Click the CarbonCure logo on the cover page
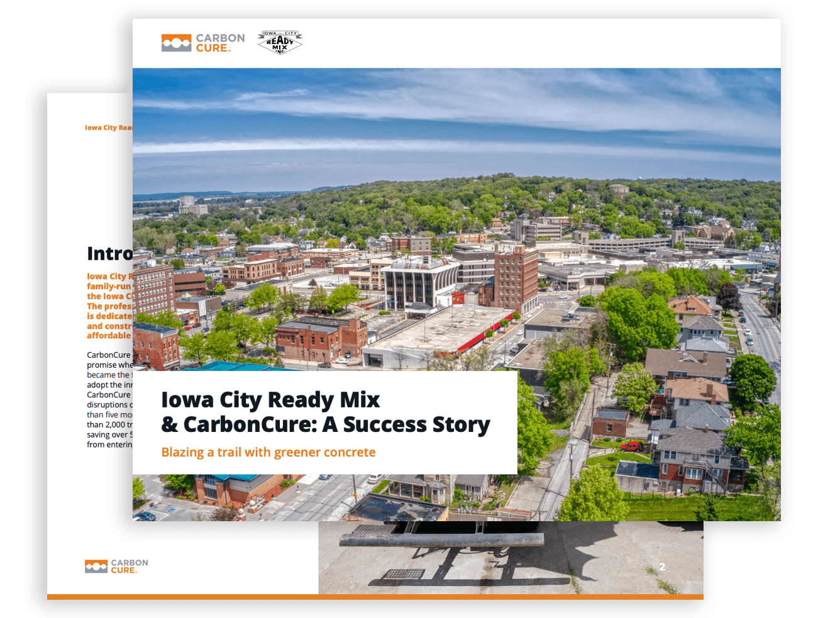Image resolution: width=840 pixels, height=618 pixels. (x=203, y=43)
